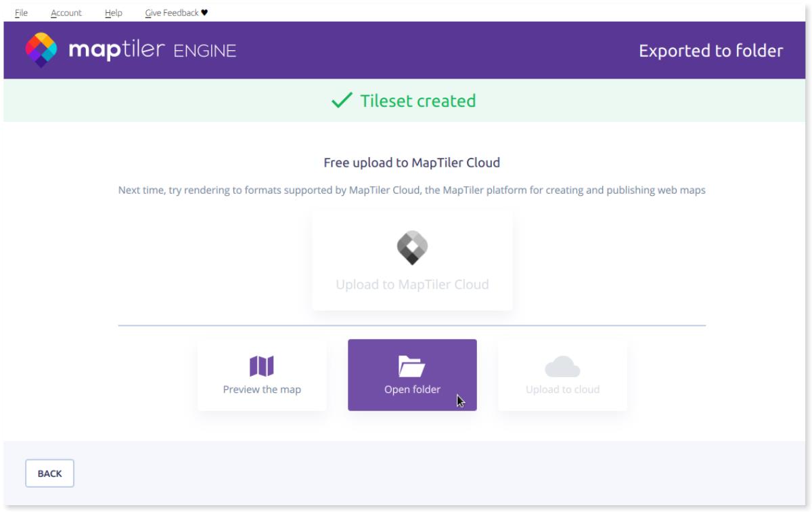812x512 pixels.
Task: Select Give Feedback in the menu bar
Action: (172, 12)
